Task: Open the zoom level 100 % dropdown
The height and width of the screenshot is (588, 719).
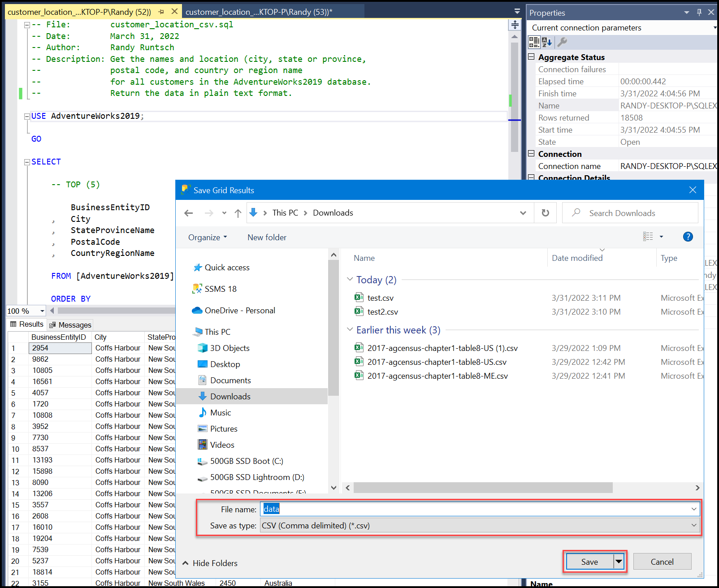Action: click(42, 311)
